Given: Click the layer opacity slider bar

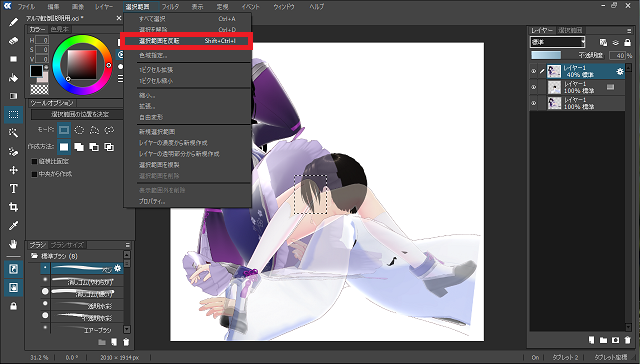Looking at the screenshot, I should (546, 55).
